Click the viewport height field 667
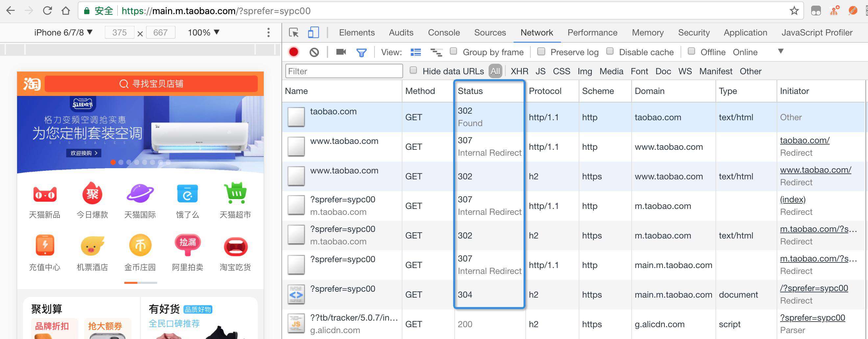Screen dimensions: 868x339 [160, 33]
